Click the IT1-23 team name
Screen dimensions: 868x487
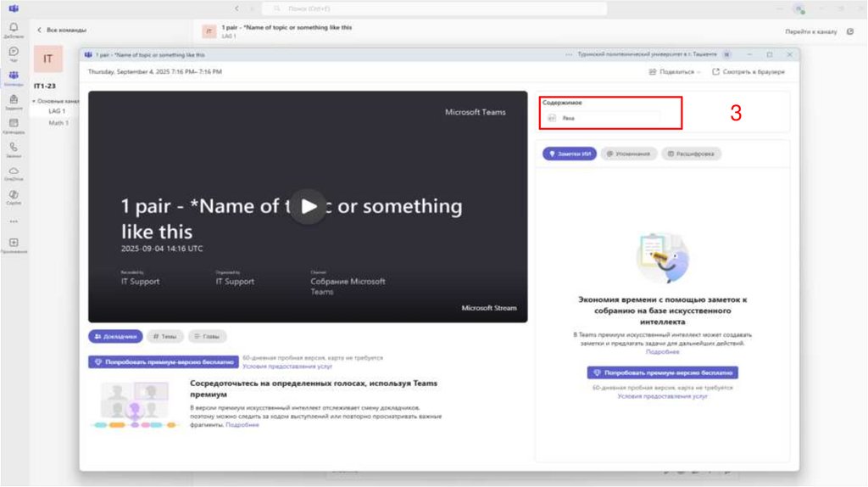click(x=45, y=86)
